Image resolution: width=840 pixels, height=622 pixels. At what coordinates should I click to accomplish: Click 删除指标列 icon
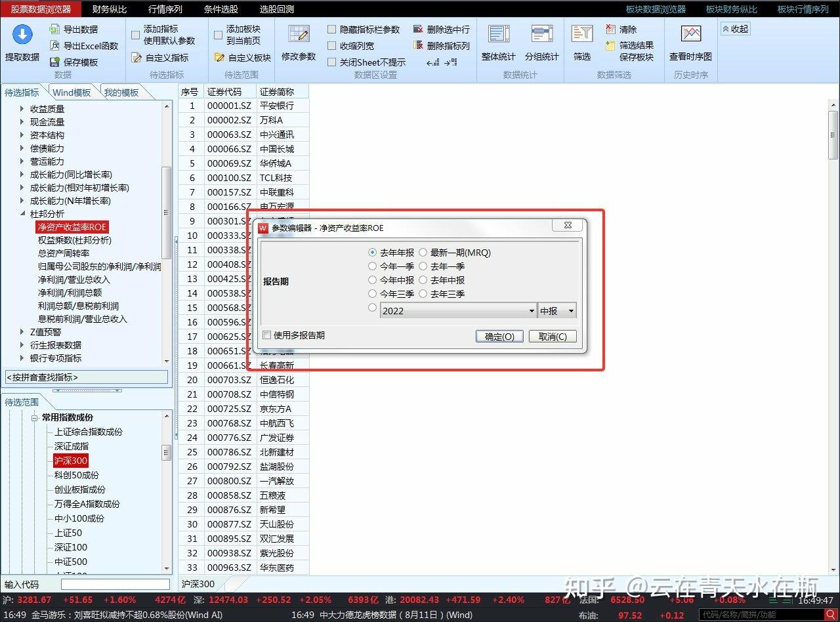tap(418, 46)
